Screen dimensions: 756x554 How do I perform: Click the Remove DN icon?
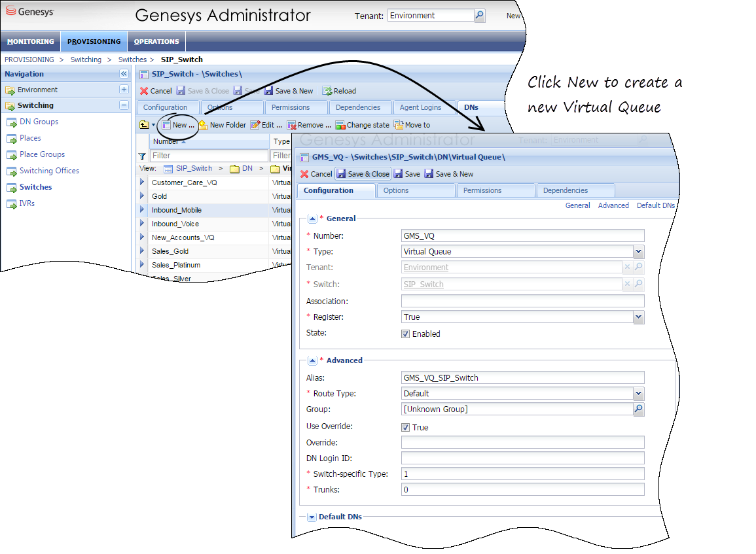[x=292, y=125]
